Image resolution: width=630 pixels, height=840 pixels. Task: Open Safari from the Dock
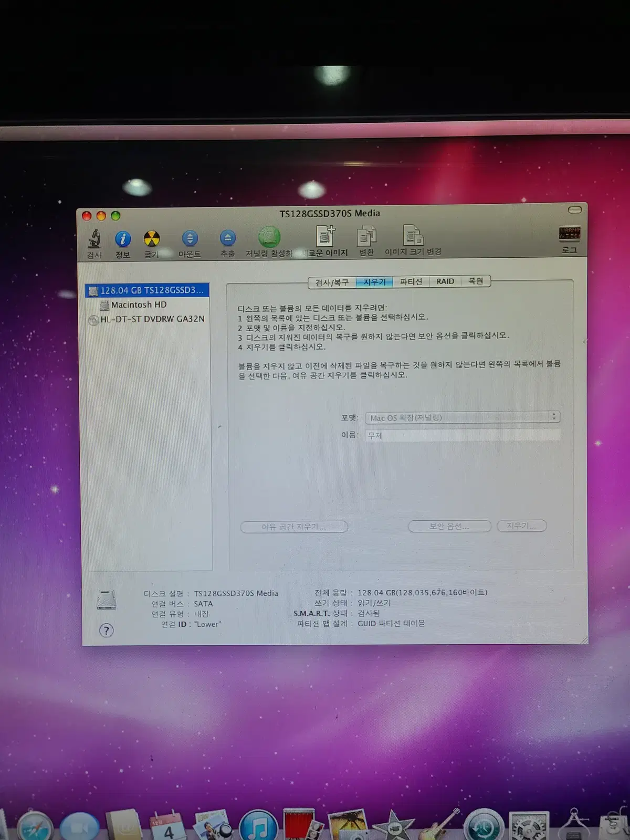(35, 825)
